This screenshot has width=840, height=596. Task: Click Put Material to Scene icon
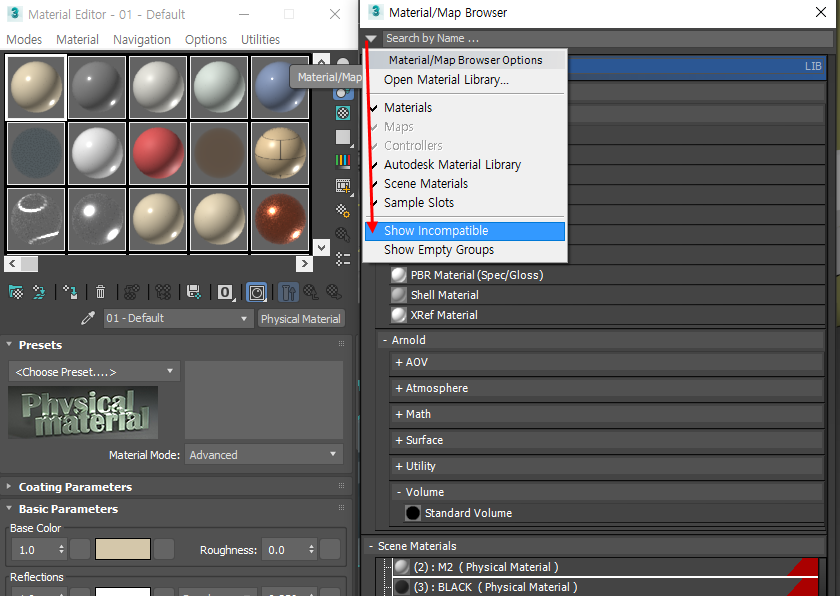point(39,292)
